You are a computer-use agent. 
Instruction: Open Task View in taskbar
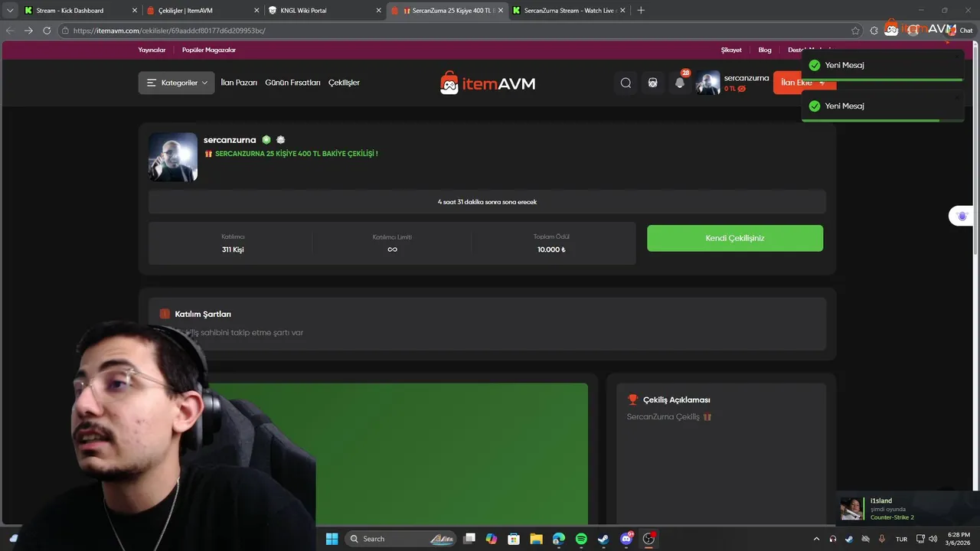coord(469,539)
